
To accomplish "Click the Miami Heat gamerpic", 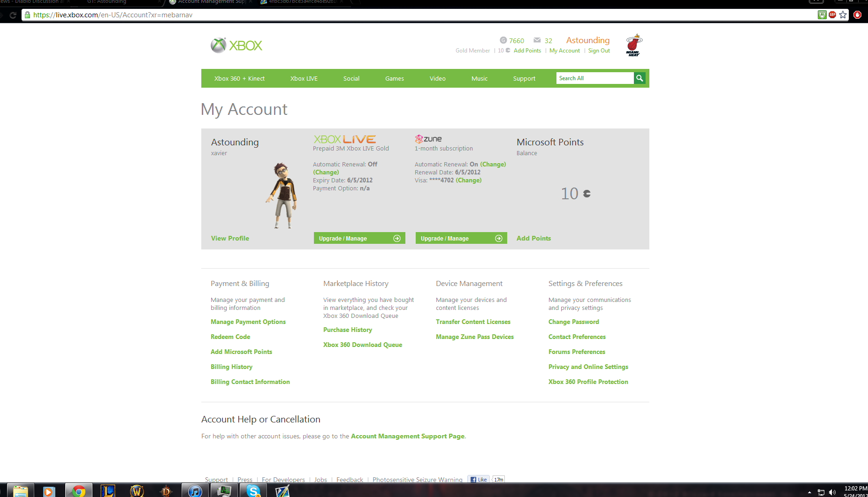I will tap(633, 45).
